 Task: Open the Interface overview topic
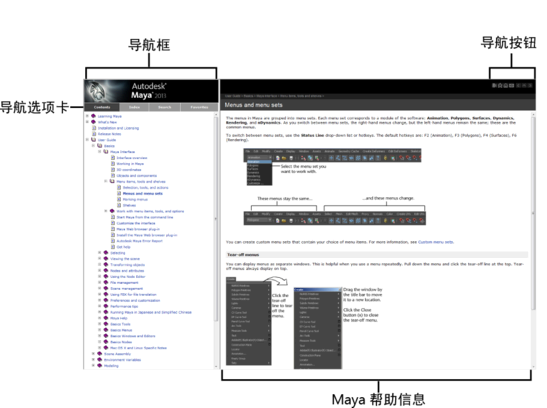click(x=132, y=158)
